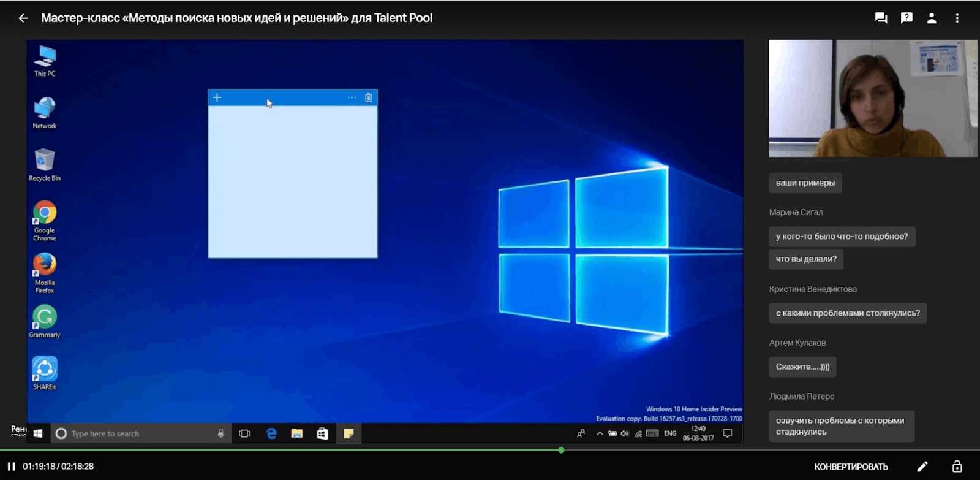Click the video progress bar handle

tap(561, 451)
